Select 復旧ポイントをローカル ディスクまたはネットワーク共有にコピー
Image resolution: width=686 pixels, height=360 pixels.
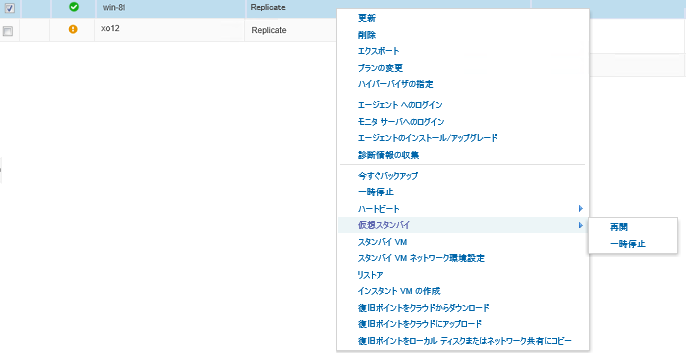465,341
